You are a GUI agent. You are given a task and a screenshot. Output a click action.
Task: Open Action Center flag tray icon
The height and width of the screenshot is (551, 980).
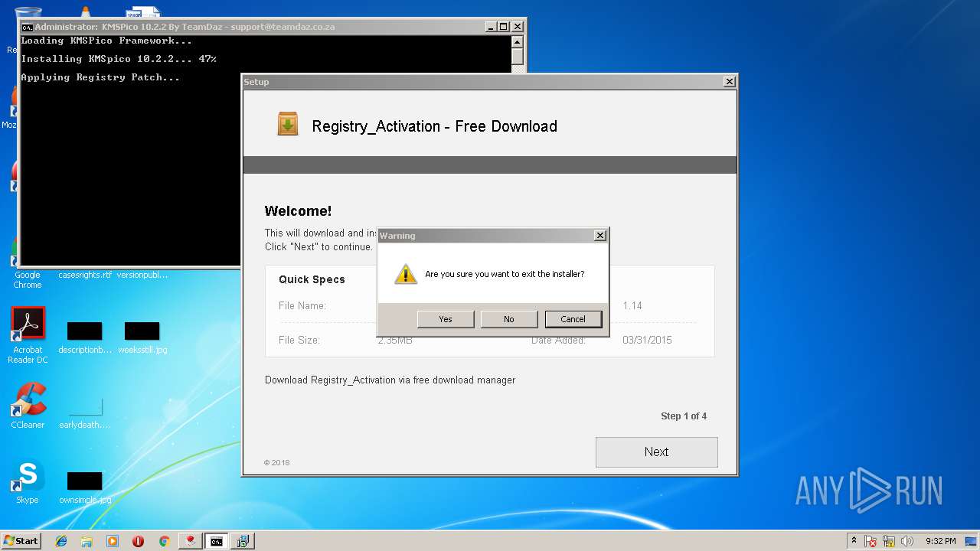(871, 541)
